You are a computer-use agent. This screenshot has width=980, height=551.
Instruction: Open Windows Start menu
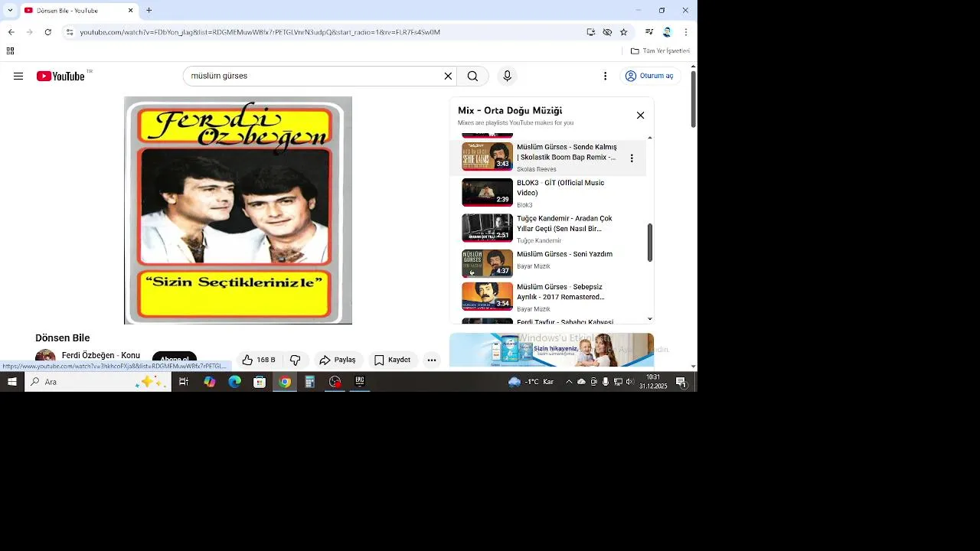pos(12,382)
